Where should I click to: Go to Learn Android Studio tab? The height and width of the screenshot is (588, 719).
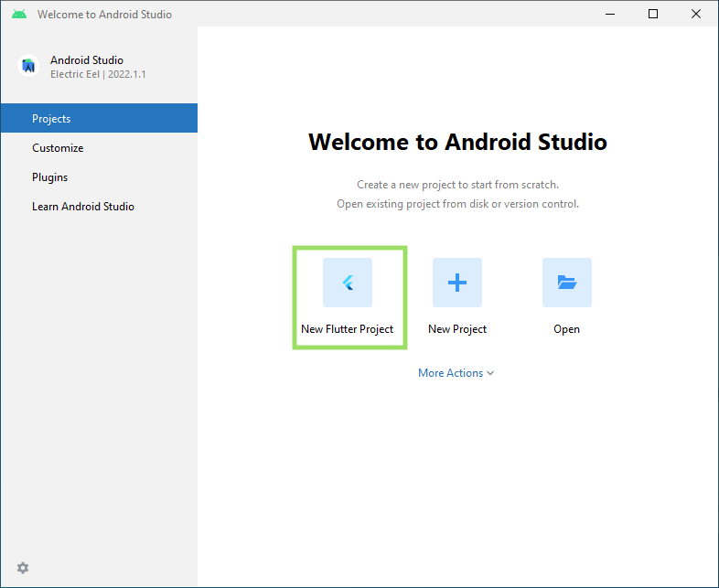pos(99,207)
